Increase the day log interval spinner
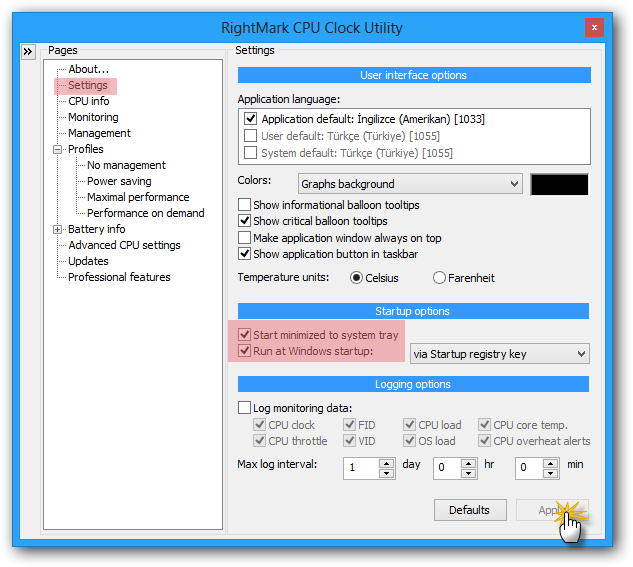The height and width of the screenshot is (567, 633). (x=387, y=463)
